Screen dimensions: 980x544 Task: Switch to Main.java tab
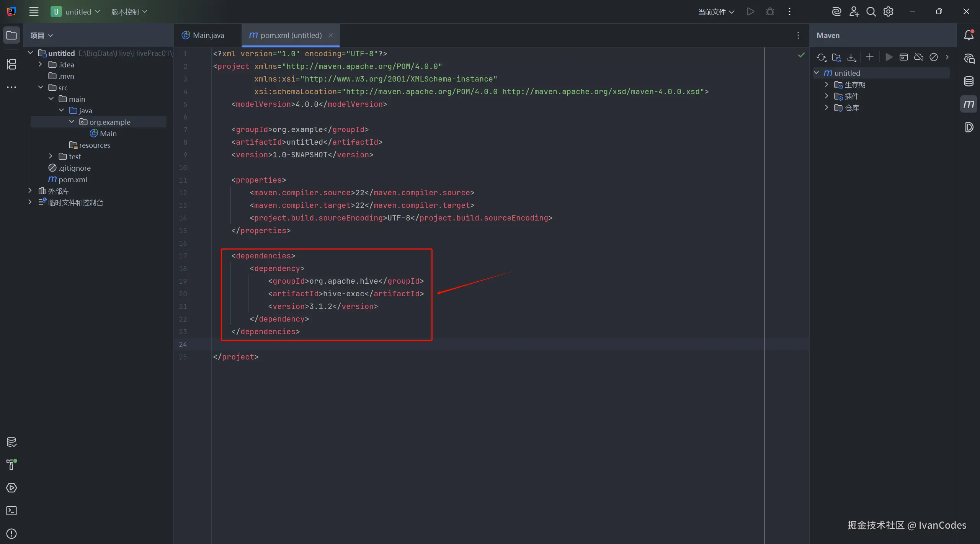(x=208, y=35)
